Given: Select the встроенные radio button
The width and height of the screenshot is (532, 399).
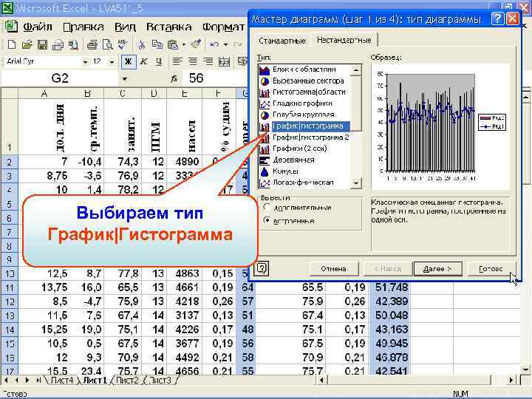Looking at the screenshot, I should 267,220.
